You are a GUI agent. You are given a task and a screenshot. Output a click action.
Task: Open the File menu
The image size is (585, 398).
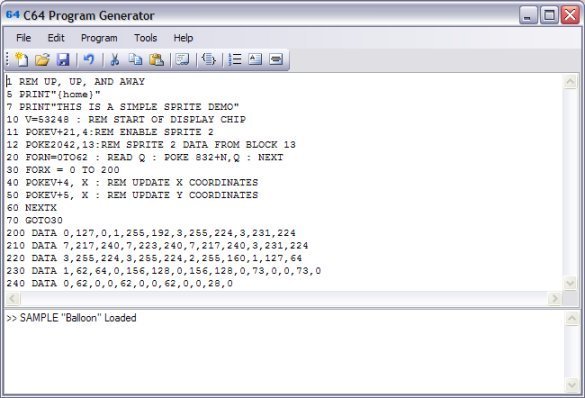[24, 38]
